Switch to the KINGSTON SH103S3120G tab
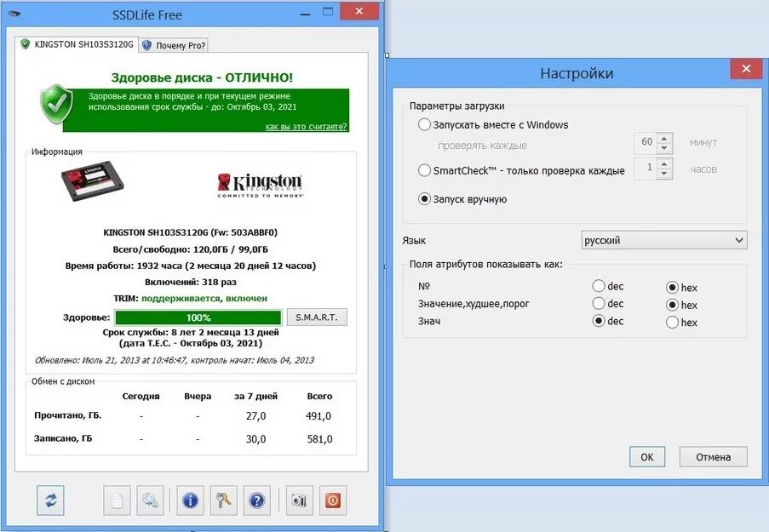 [x=77, y=44]
